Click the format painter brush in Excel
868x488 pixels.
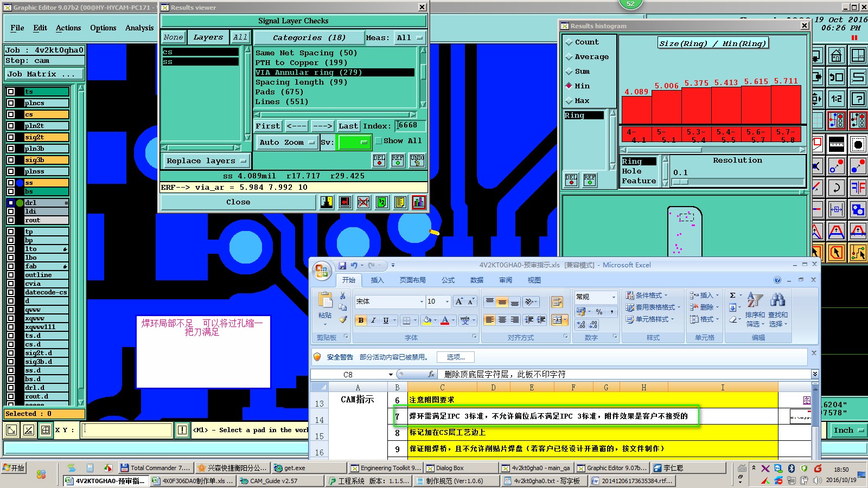point(343,320)
